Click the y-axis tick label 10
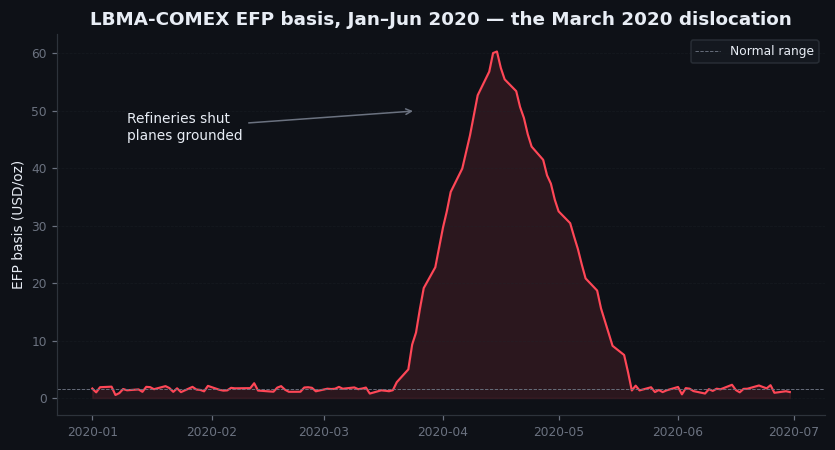The width and height of the screenshot is (835, 450). [39, 341]
